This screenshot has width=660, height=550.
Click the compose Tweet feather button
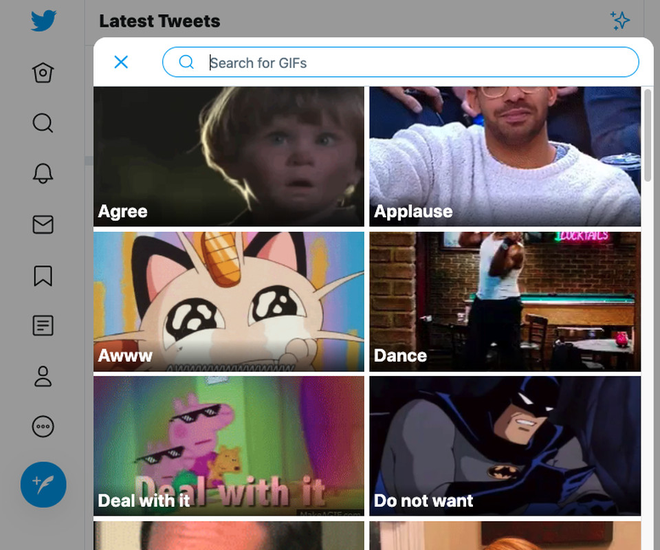click(43, 485)
